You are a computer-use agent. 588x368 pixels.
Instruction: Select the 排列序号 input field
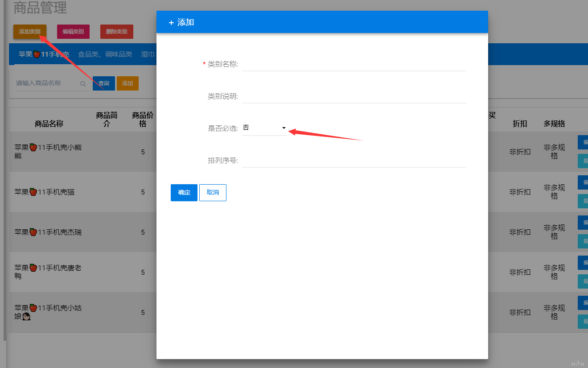coord(354,161)
